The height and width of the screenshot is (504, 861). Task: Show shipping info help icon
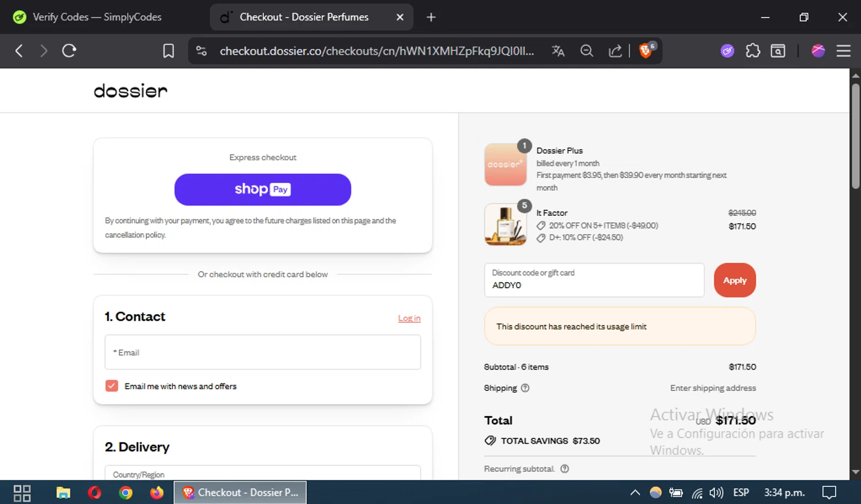tap(525, 388)
